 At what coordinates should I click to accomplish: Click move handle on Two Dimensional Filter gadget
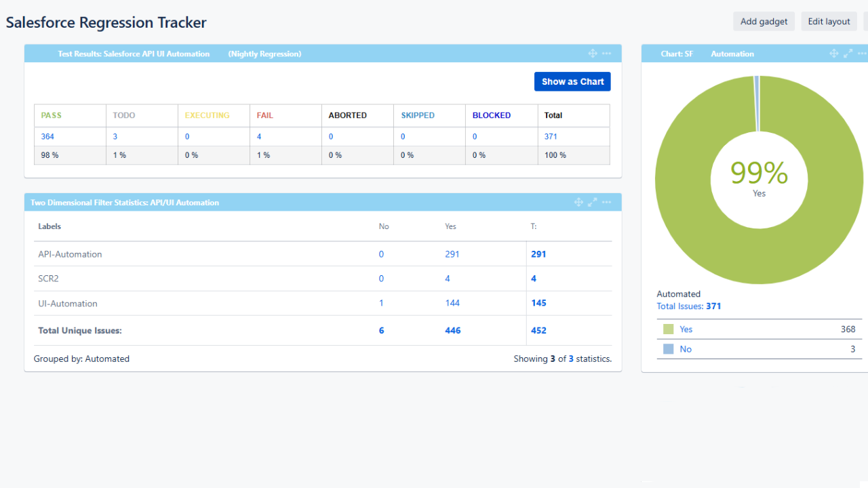(x=578, y=202)
